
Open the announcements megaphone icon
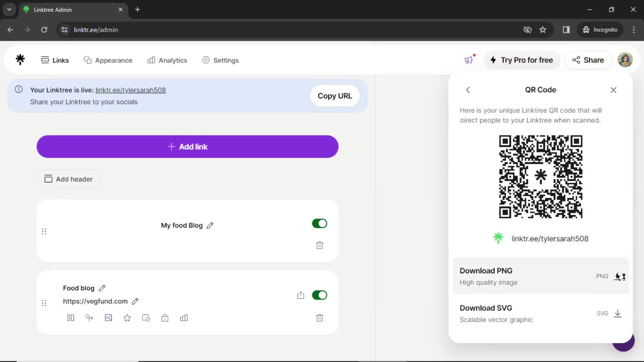(469, 60)
